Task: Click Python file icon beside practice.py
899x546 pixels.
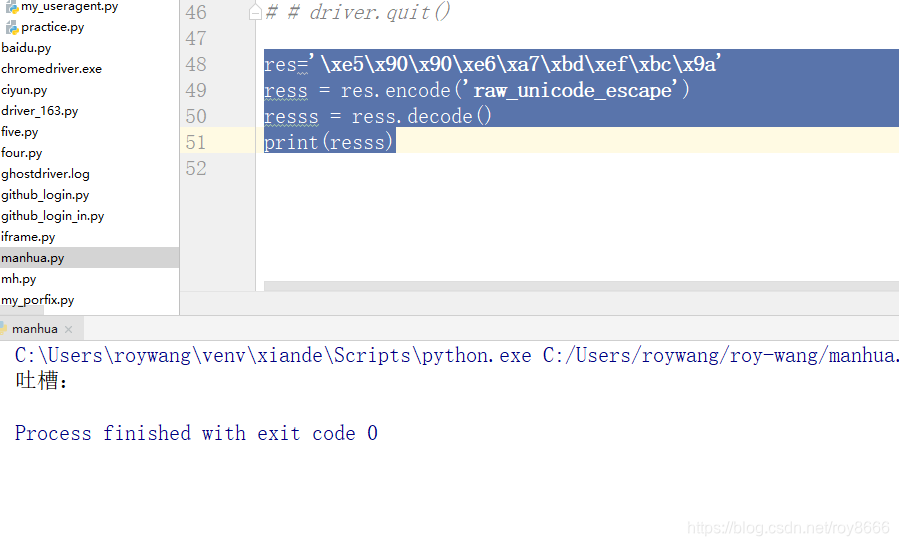Action: tap(12, 27)
